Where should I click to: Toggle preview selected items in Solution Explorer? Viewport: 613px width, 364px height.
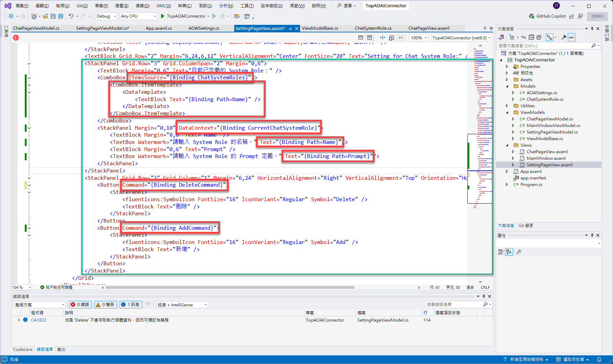(x=572, y=37)
